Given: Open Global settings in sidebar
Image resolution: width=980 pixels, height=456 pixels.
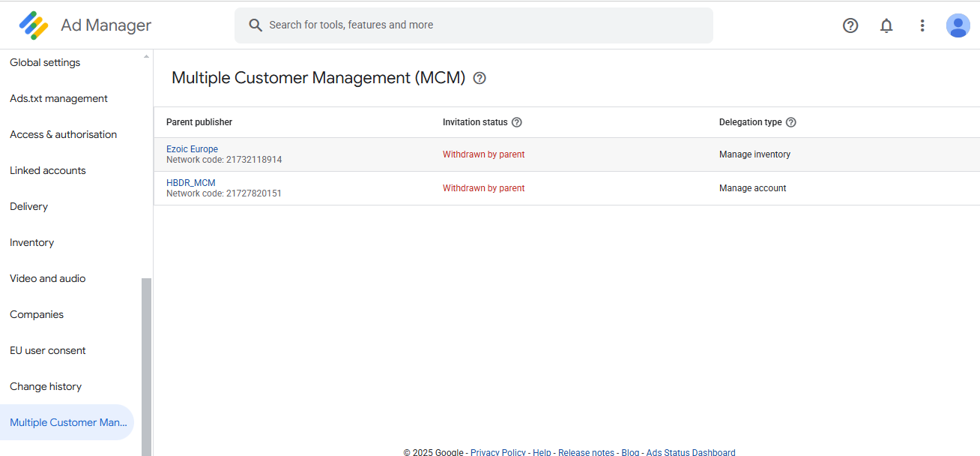Looking at the screenshot, I should coord(45,62).
